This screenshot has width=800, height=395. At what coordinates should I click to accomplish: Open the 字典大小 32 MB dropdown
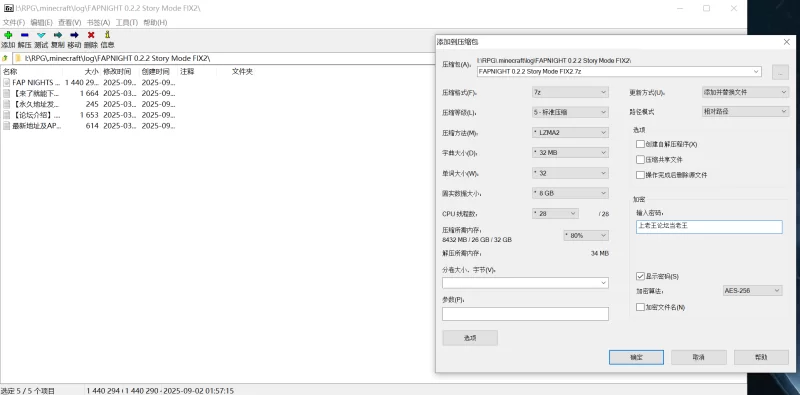point(570,153)
